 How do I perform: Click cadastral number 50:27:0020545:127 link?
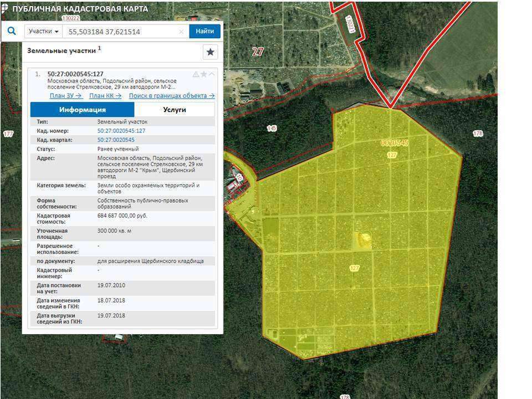click(121, 131)
